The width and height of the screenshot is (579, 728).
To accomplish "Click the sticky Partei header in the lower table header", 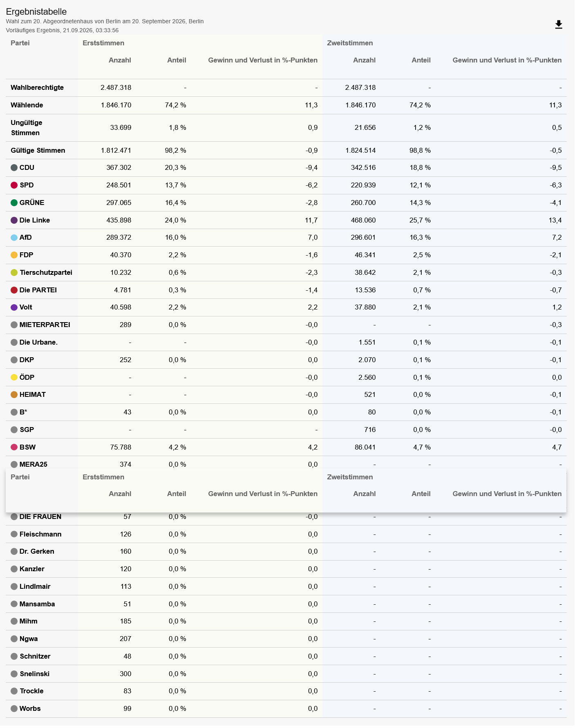I will [20, 477].
